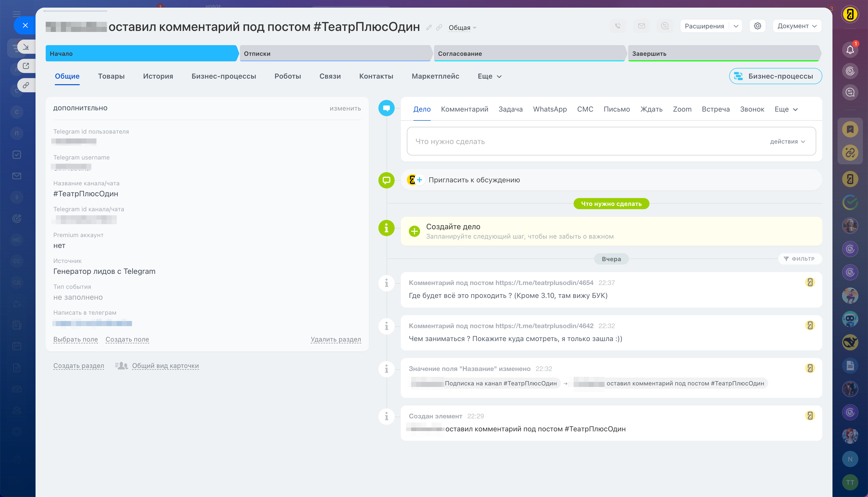Open the Документ dropdown menu
This screenshot has width=868, height=497.
(797, 26)
